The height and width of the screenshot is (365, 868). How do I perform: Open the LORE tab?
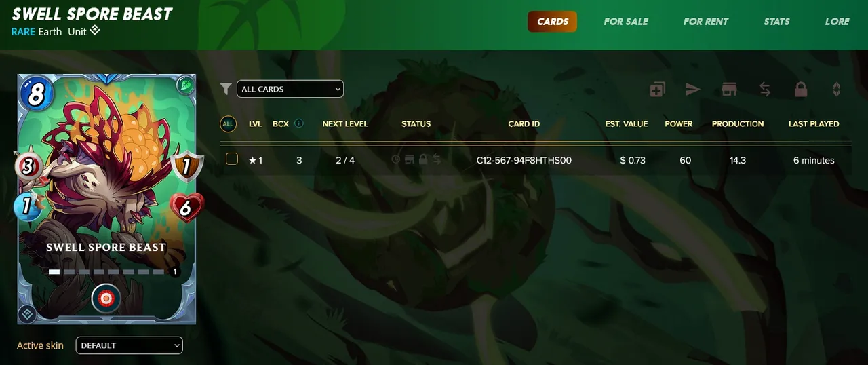point(837,22)
